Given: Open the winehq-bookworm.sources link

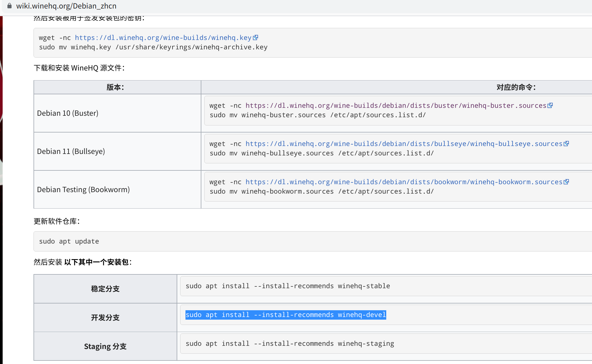Looking at the screenshot, I should 404,182.
